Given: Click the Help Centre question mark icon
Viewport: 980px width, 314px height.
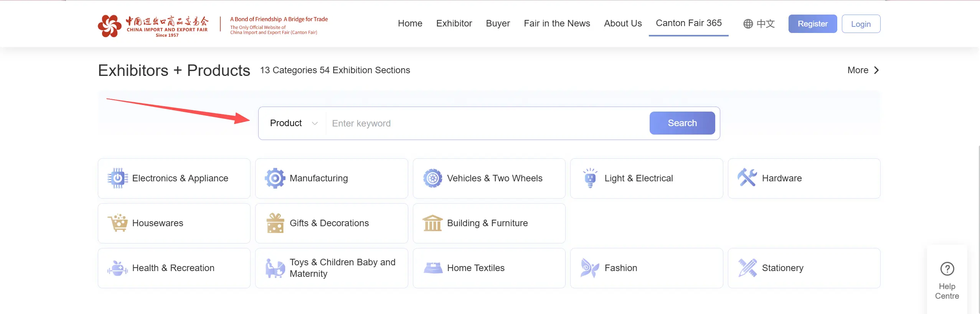Looking at the screenshot, I should [947, 269].
